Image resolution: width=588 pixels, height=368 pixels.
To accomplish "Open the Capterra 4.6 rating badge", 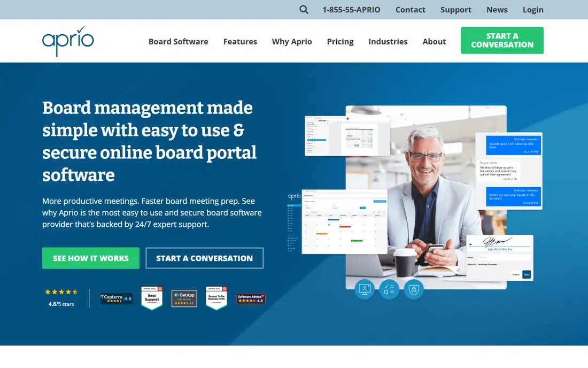I will click(116, 298).
